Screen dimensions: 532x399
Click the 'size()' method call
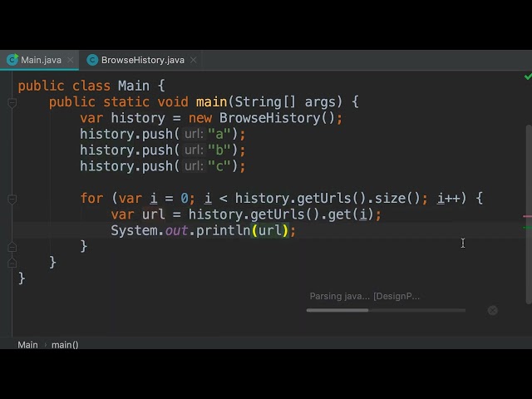(397, 198)
